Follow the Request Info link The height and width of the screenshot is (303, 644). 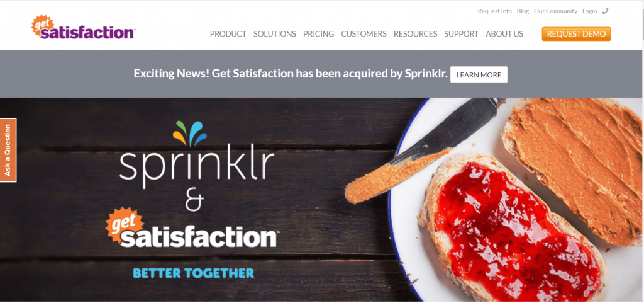click(494, 11)
